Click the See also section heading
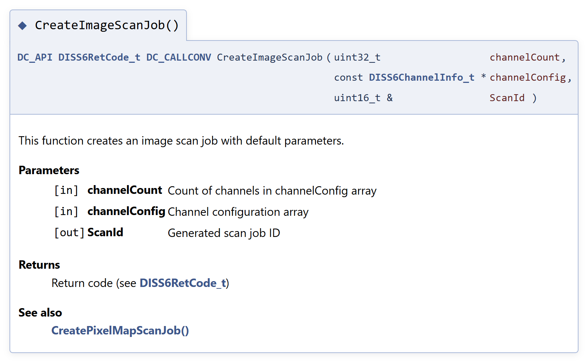588x364 pixels. pyautogui.click(x=40, y=313)
